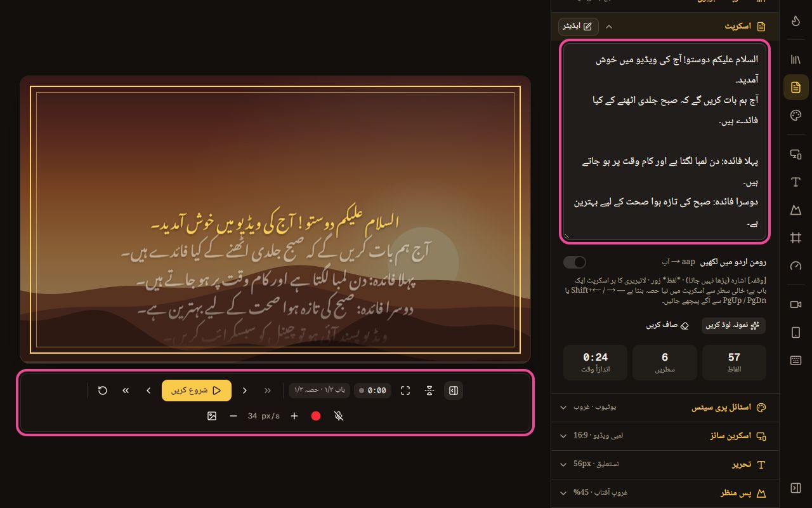Expand the اسکرین سائز section
The image size is (812, 508).
[x=665, y=436]
